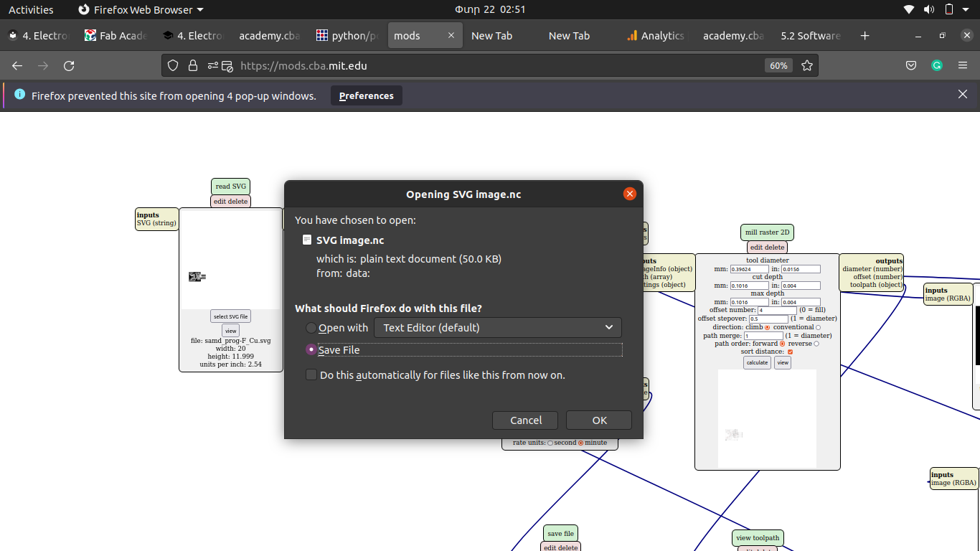The width and height of the screenshot is (980, 551).
Task: Open the Firefox hamburger menu
Action: click(963, 65)
